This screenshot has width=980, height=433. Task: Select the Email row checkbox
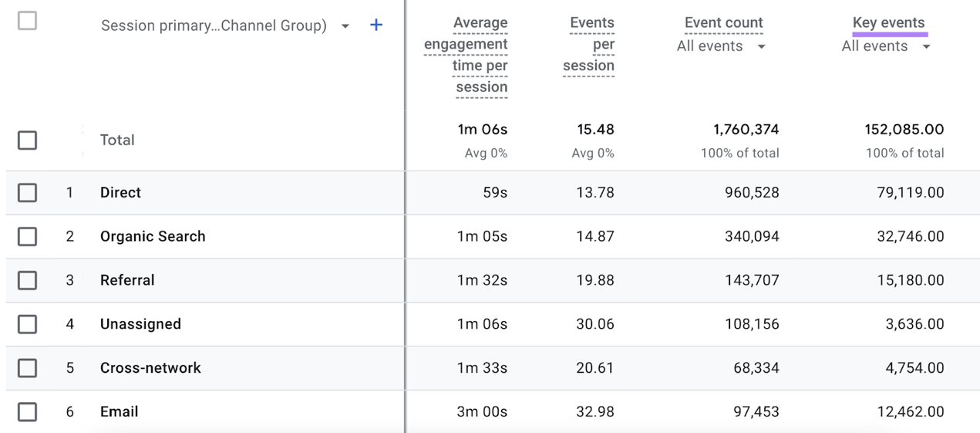27,412
